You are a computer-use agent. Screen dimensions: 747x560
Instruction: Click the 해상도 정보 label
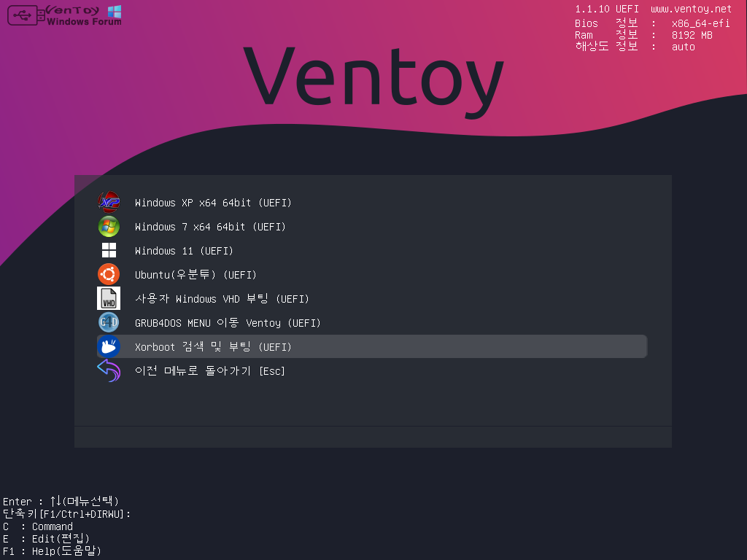coord(606,46)
